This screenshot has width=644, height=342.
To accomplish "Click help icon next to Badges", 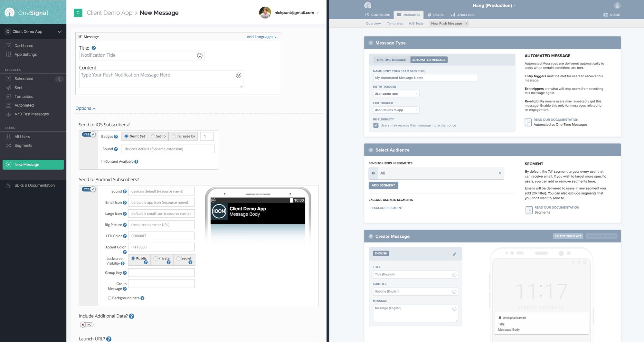I will point(116,137).
